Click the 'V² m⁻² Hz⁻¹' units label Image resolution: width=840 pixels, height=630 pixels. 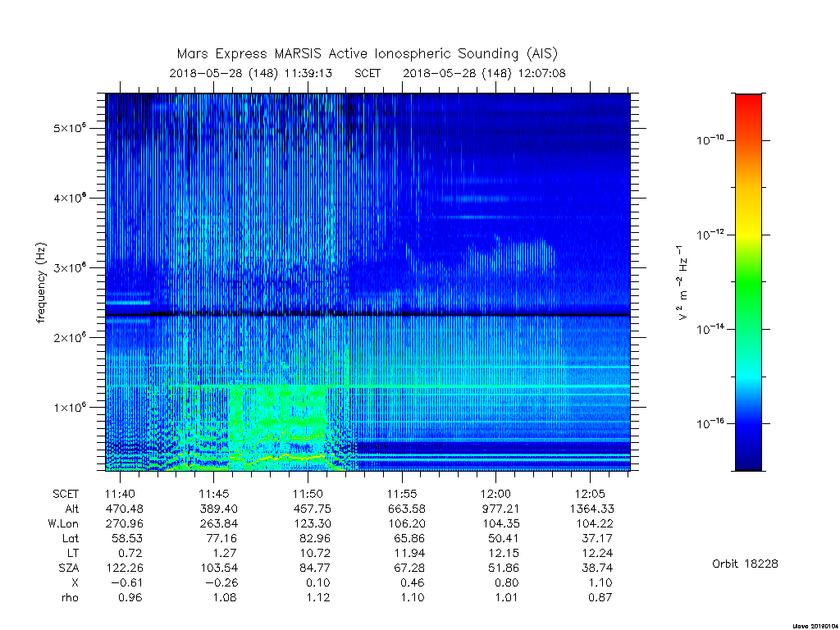[682, 283]
